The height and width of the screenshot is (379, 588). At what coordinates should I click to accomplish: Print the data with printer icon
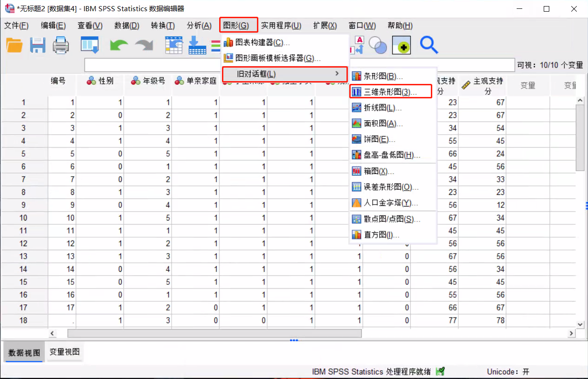click(60, 45)
